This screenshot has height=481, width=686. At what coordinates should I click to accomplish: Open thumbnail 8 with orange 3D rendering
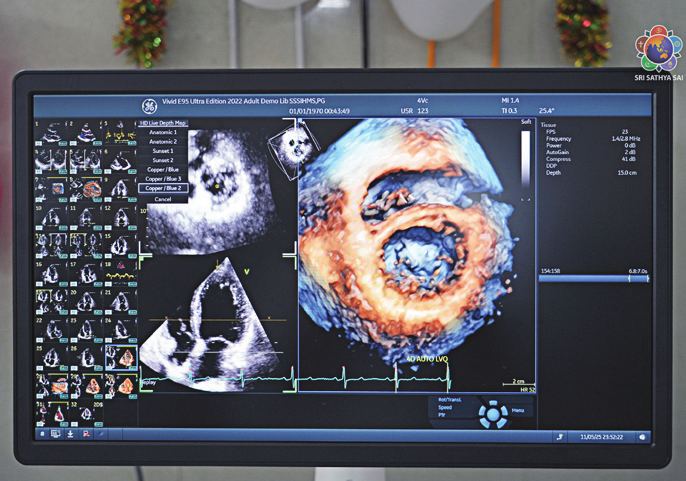point(86,189)
